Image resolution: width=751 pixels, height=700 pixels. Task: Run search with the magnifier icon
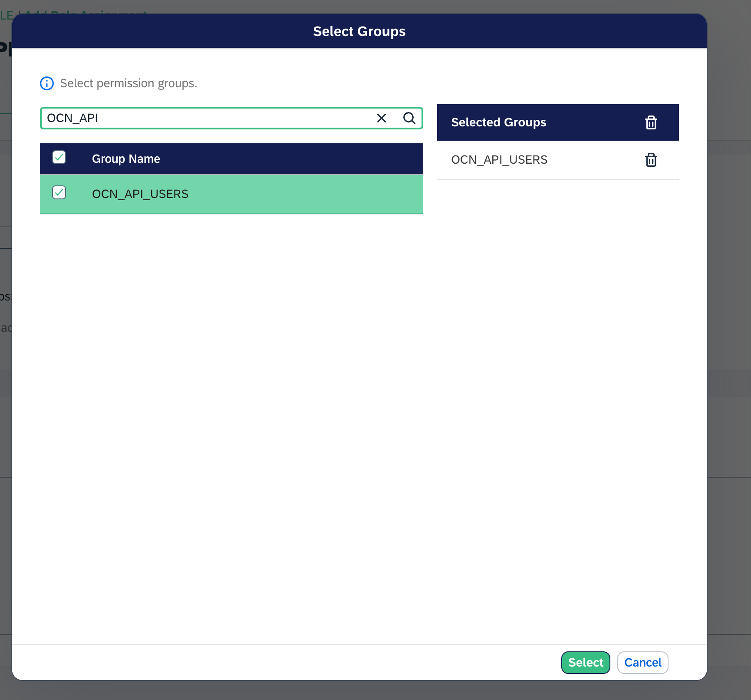pos(409,118)
